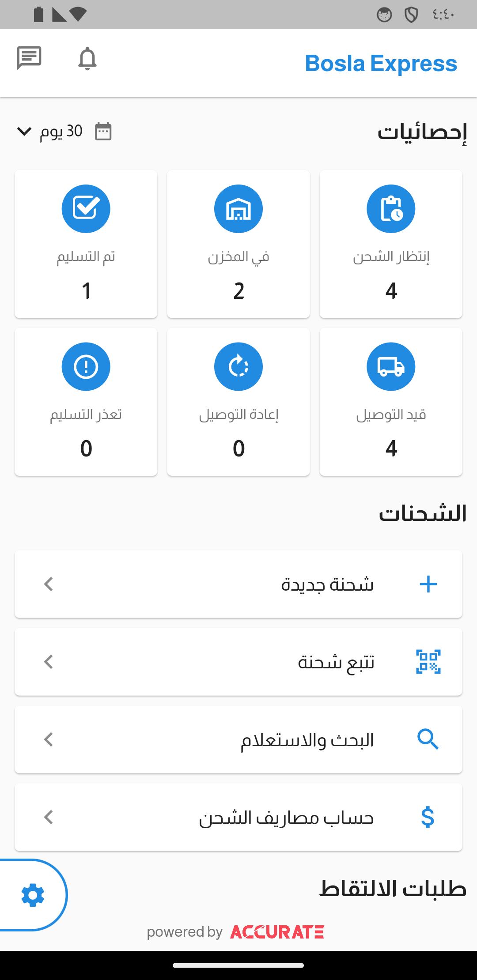Open حساب مصاريف الشحن cost calculator
The image size is (477, 980).
coord(286,818)
